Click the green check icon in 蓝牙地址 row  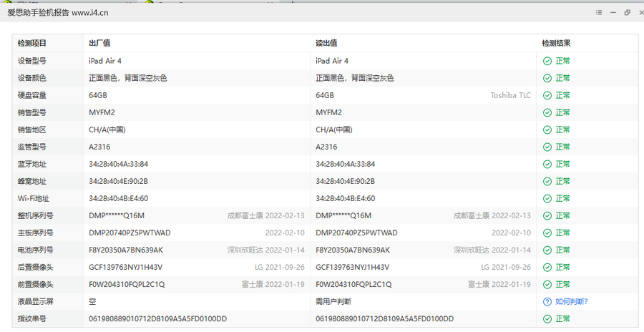point(547,165)
